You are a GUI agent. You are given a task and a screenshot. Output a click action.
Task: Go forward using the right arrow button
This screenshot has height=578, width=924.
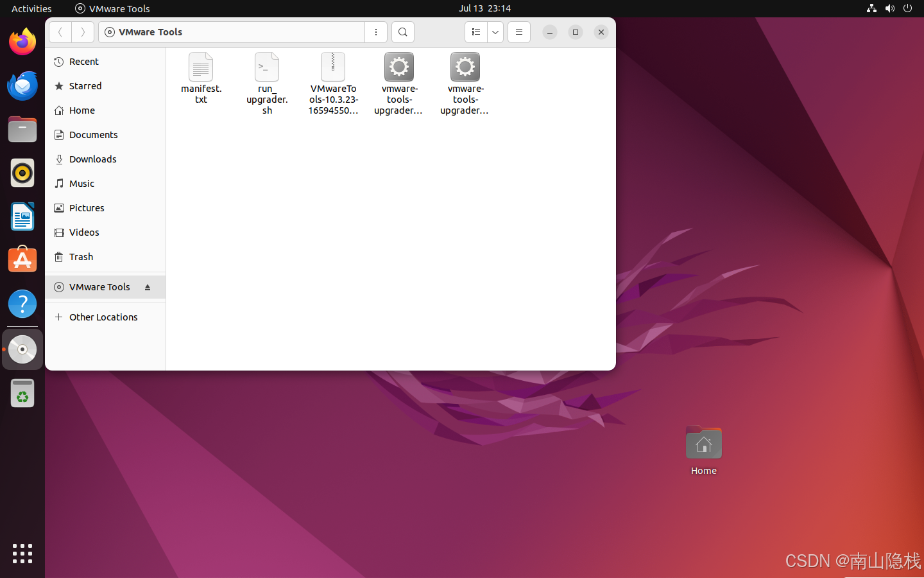click(83, 32)
